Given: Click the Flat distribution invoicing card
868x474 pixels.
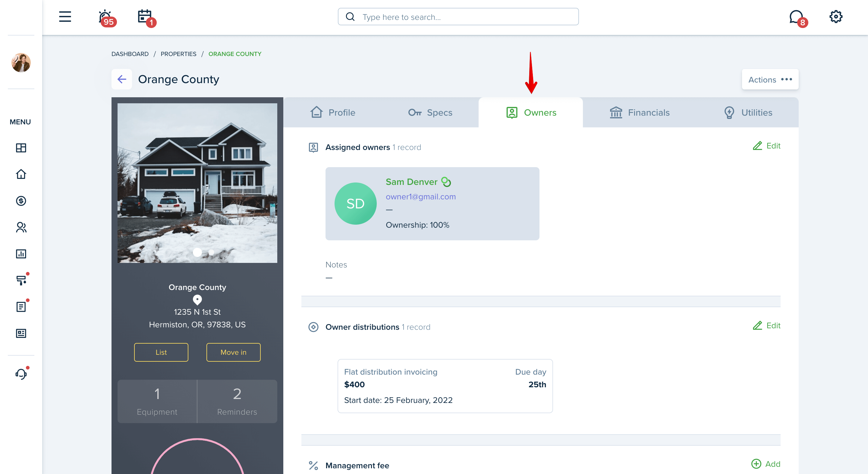Looking at the screenshot, I should [445, 386].
